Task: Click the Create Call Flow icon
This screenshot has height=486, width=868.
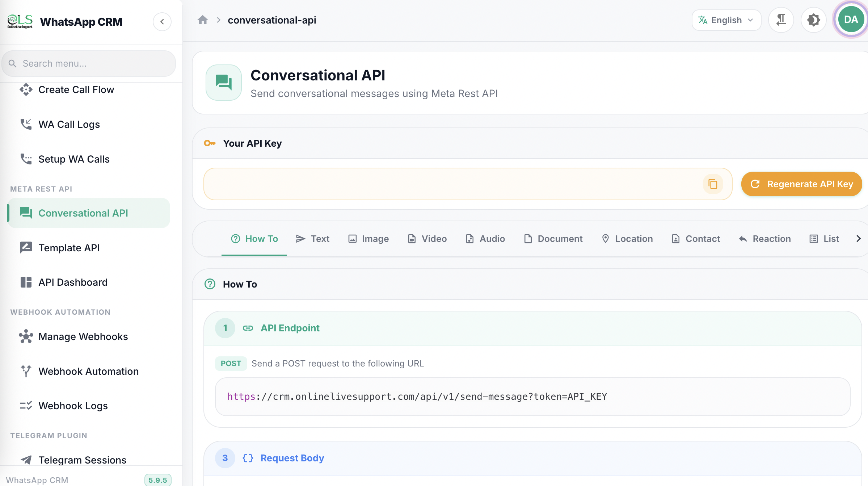Action: pos(26,89)
